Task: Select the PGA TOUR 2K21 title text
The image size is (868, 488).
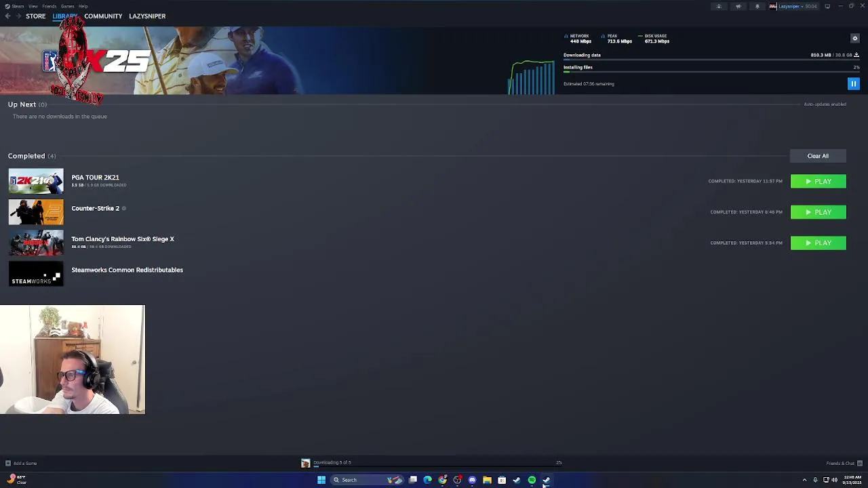Action: pos(95,178)
